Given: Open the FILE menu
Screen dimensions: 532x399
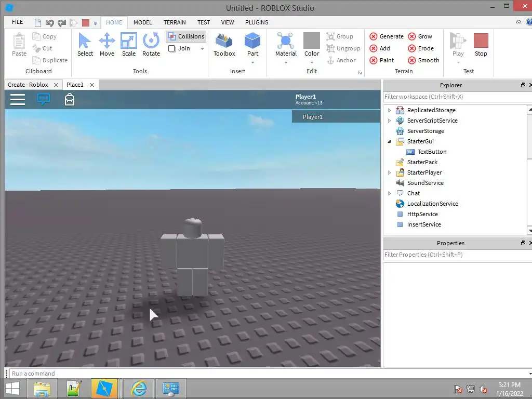Looking at the screenshot, I should [x=17, y=22].
